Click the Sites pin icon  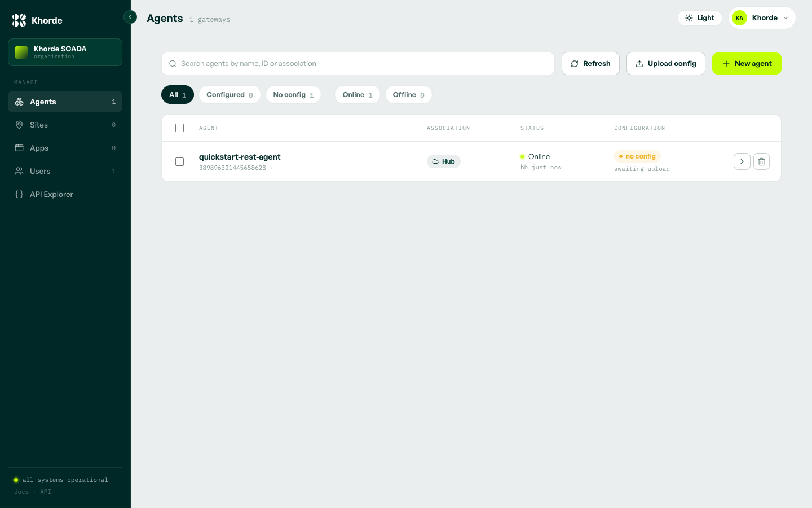(x=19, y=125)
